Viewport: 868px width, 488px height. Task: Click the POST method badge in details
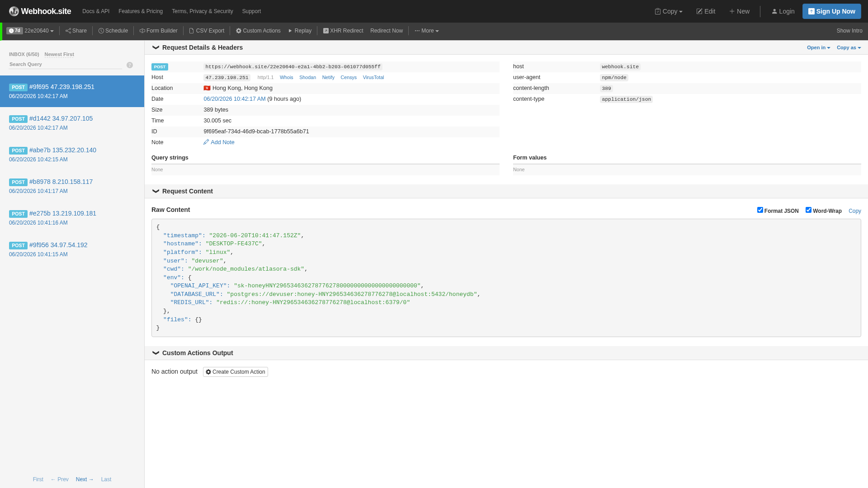tap(160, 67)
